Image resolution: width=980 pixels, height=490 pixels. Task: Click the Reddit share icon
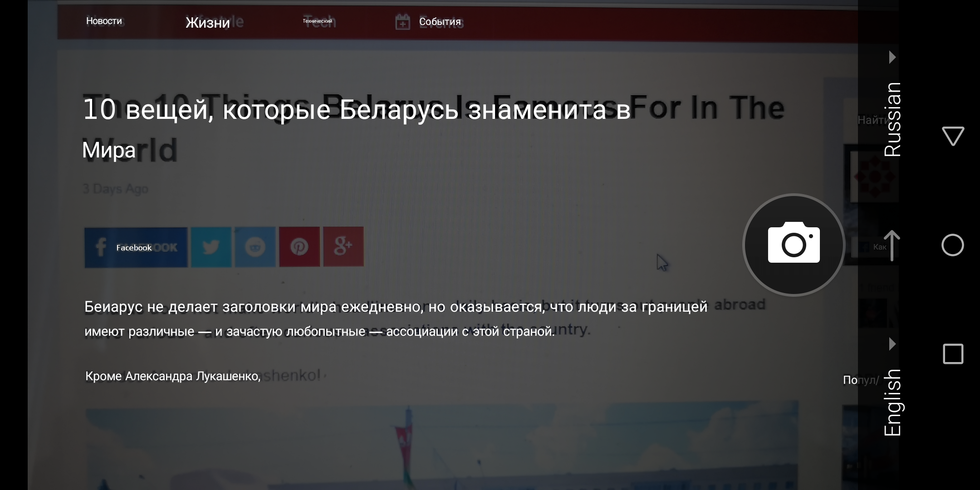[x=255, y=247]
